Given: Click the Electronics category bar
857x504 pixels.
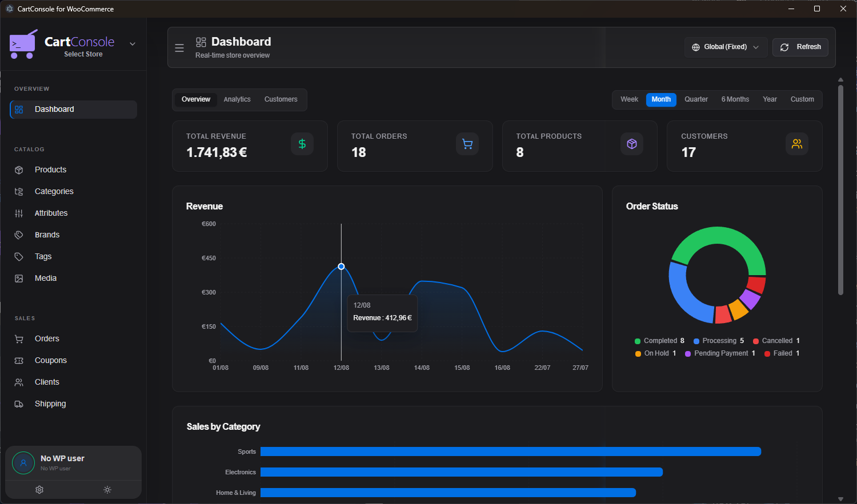Looking at the screenshot, I should 462,472.
